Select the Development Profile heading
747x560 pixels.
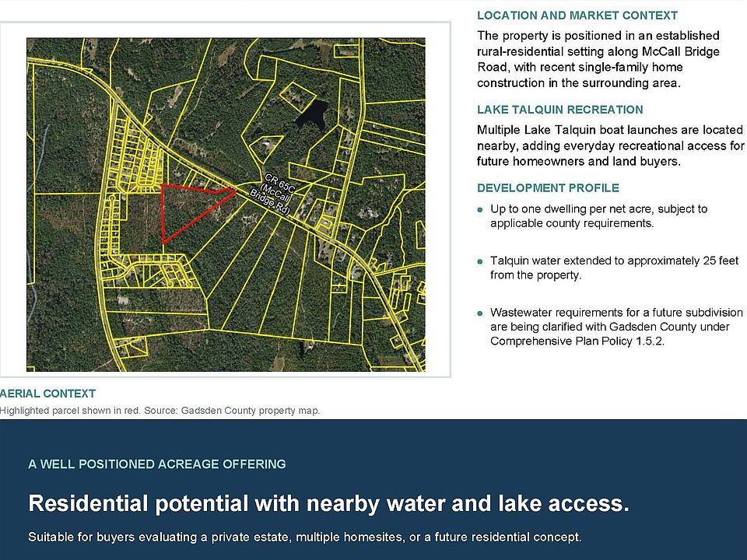[548, 187]
